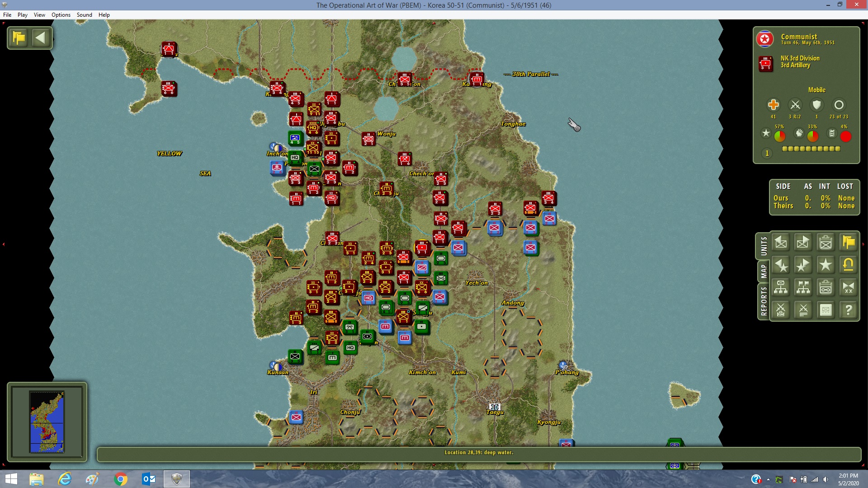Click the left arrow button beside flags

[x=41, y=38]
